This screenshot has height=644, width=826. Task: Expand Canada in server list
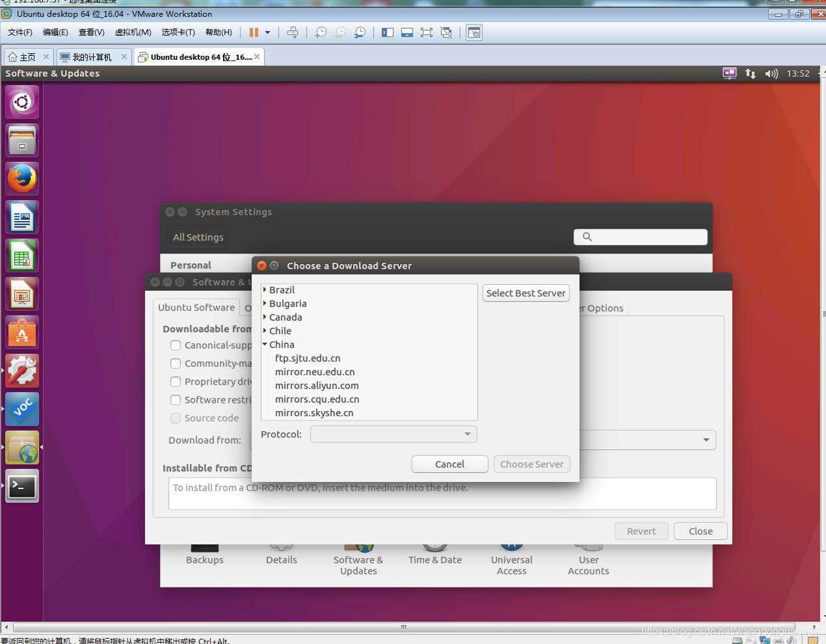point(265,317)
